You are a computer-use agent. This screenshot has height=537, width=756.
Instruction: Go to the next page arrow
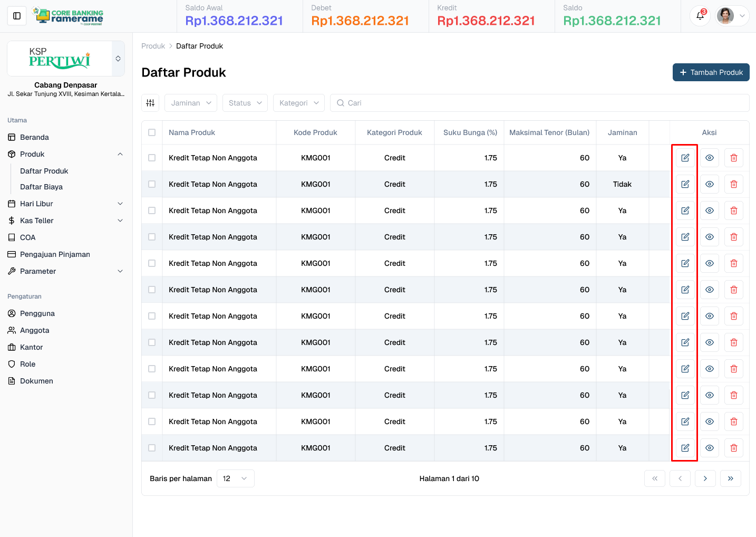[705, 478]
